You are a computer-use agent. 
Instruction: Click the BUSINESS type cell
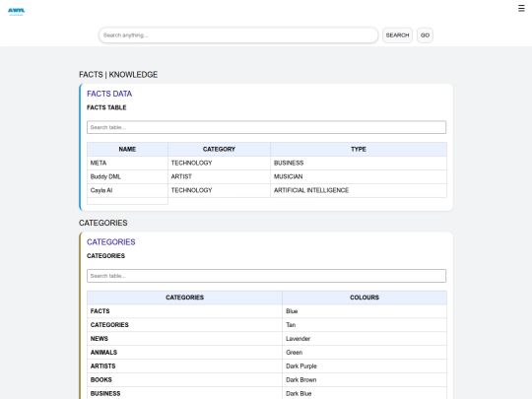tap(359, 164)
